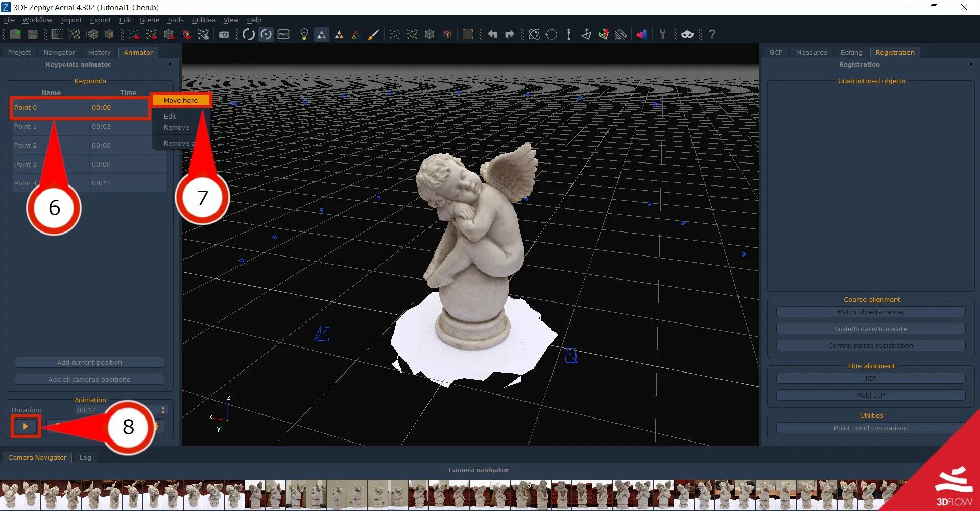The image size is (980, 511).
Task: Click the save floppy disk icon
Action: tap(33, 34)
